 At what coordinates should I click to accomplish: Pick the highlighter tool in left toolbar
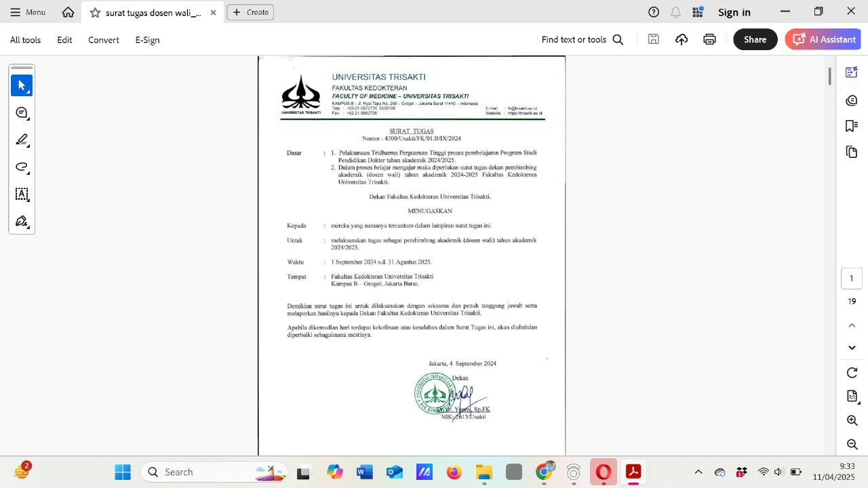tap(22, 140)
